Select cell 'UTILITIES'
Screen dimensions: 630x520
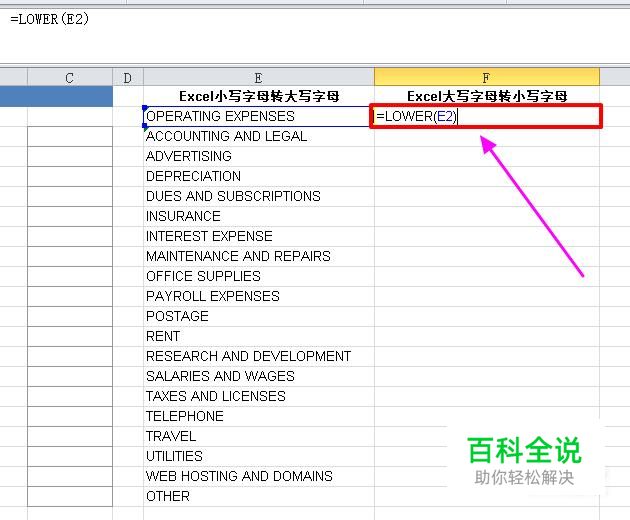259,457
